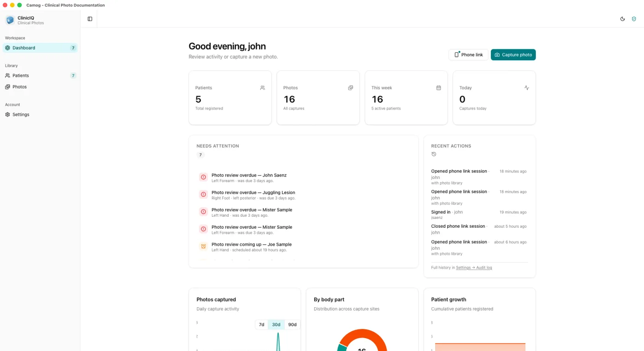Click the ClinicIQ logo icon
644x351 pixels.
pos(10,20)
